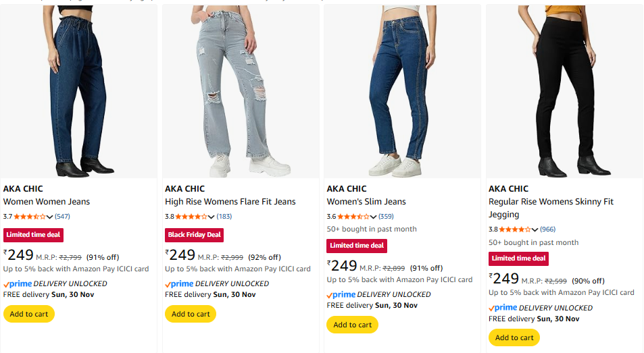
Task: Click star rating of Flare Fit Jeans
Action: click(192, 217)
